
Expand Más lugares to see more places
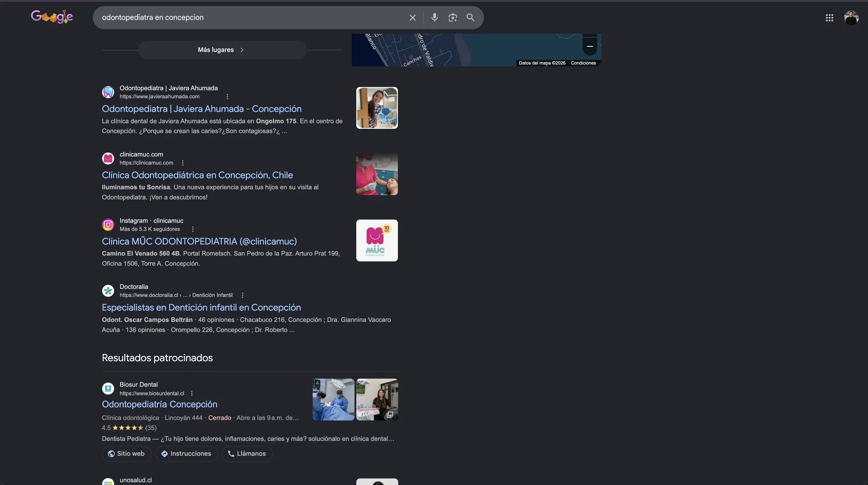point(222,50)
